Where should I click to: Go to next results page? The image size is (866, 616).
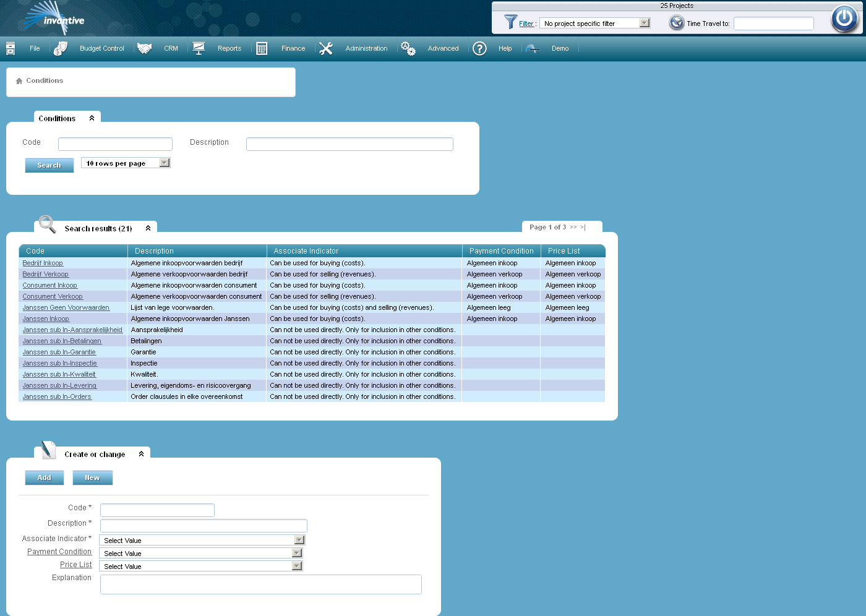pyautogui.click(x=573, y=227)
